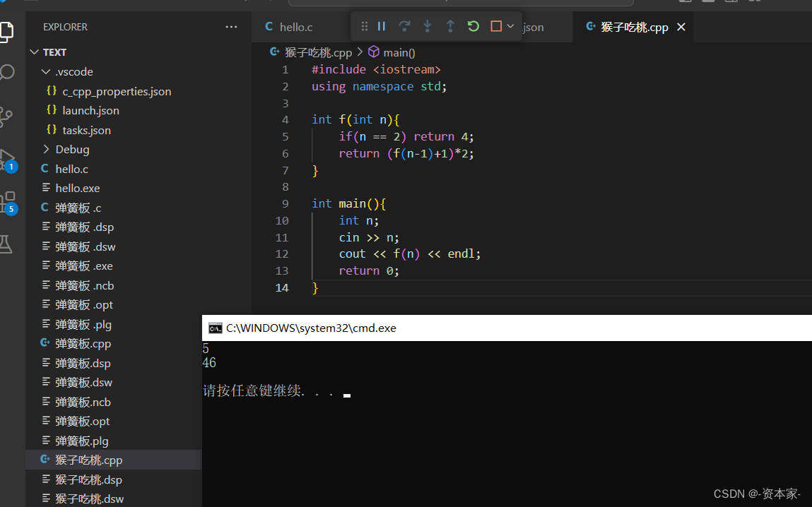Close the 猴子吃桃.cpp tab

[681, 27]
